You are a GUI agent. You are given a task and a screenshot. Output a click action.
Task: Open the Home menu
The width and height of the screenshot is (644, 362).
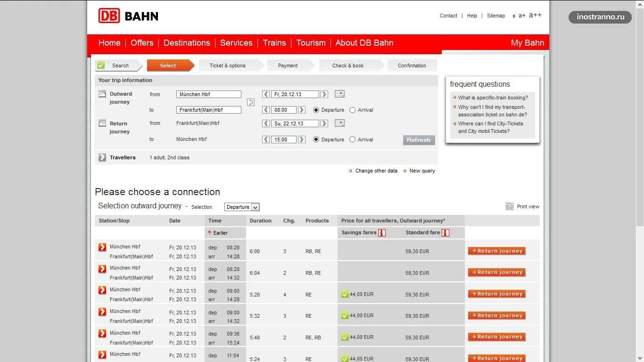[x=109, y=43]
